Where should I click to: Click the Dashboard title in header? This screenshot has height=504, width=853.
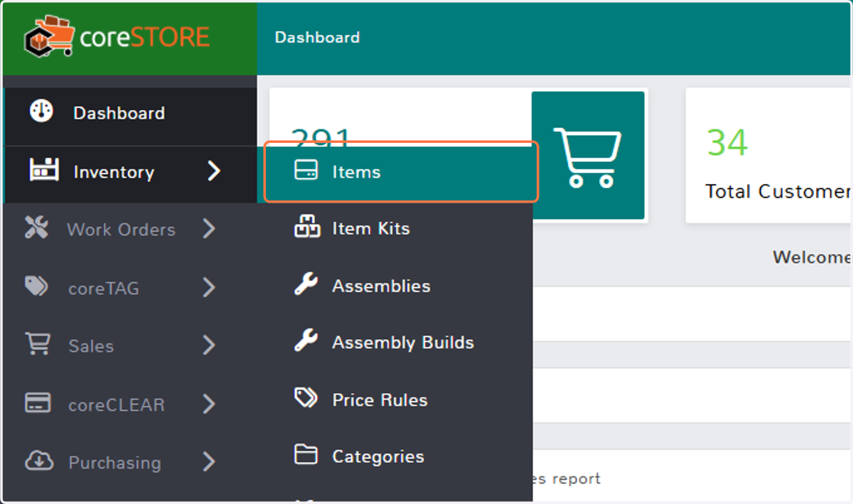[x=317, y=37]
